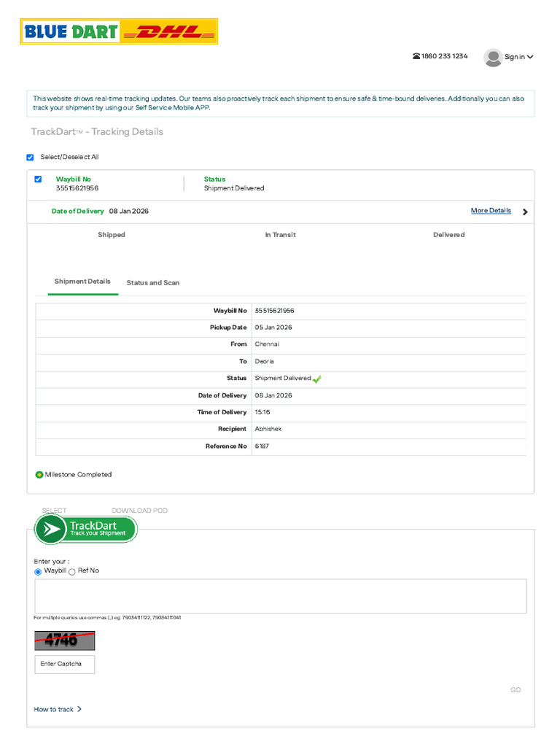Select the Waybill radio button
The image size is (560, 747).
pyautogui.click(x=38, y=572)
